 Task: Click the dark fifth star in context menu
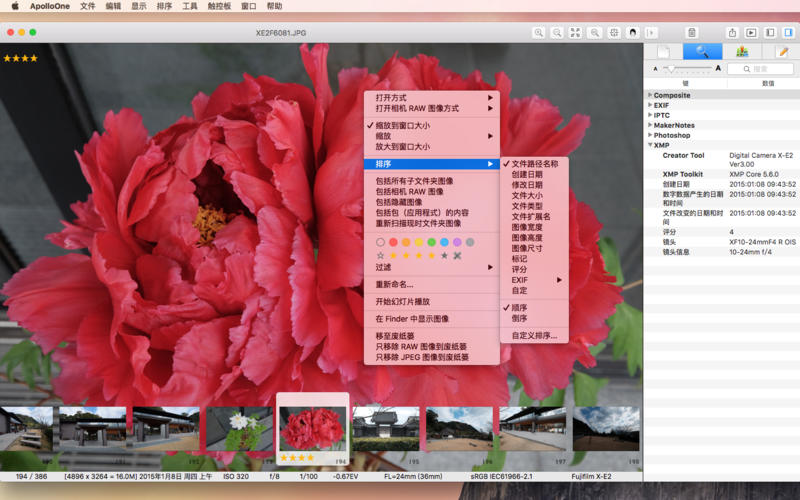point(444,256)
